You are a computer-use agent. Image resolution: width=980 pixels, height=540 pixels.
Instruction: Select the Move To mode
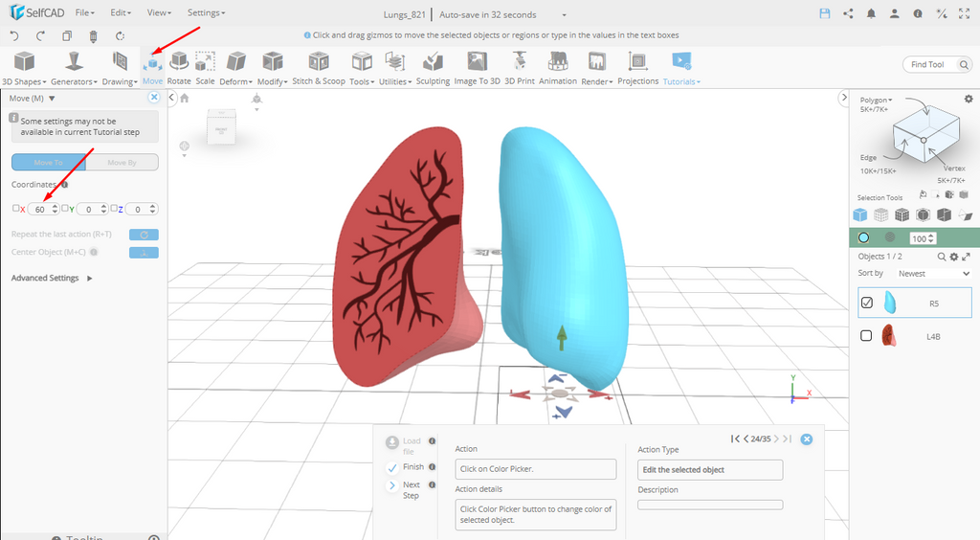click(x=48, y=163)
